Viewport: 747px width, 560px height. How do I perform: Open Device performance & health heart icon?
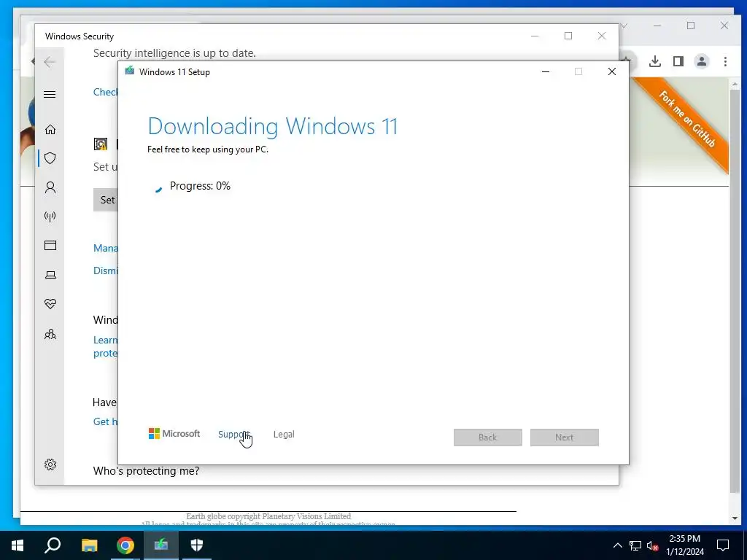point(50,304)
